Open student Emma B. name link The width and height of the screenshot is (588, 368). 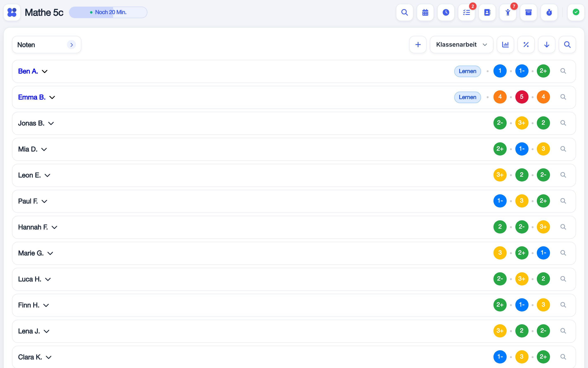(32, 97)
